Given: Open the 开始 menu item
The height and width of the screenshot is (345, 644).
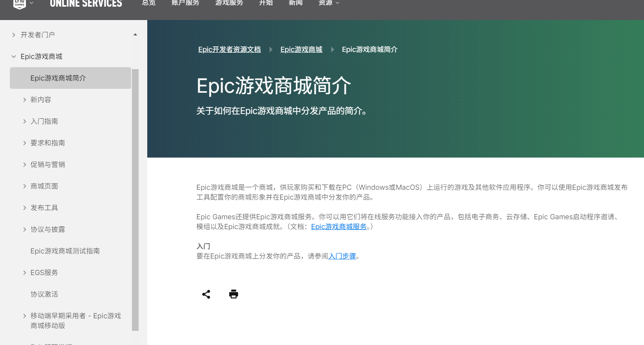Looking at the screenshot, I should pyautogui.click(x=266, y=3).
